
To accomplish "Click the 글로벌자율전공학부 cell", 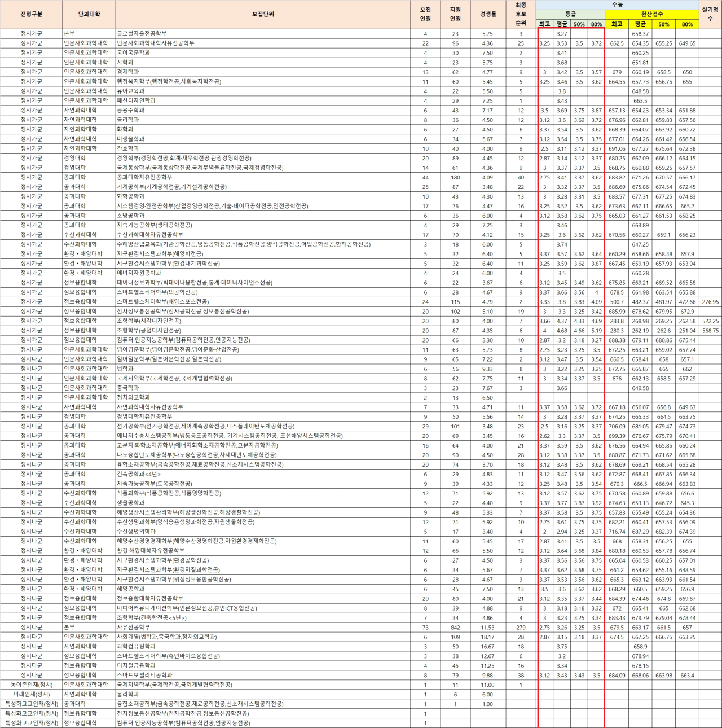I will tap(142, 34).
